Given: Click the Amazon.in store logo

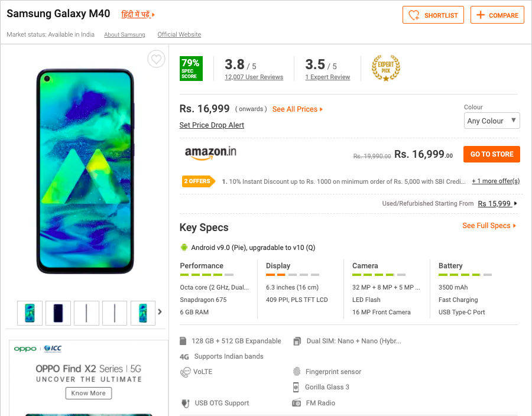Looking at the screenshot, I should coord(210,153).
